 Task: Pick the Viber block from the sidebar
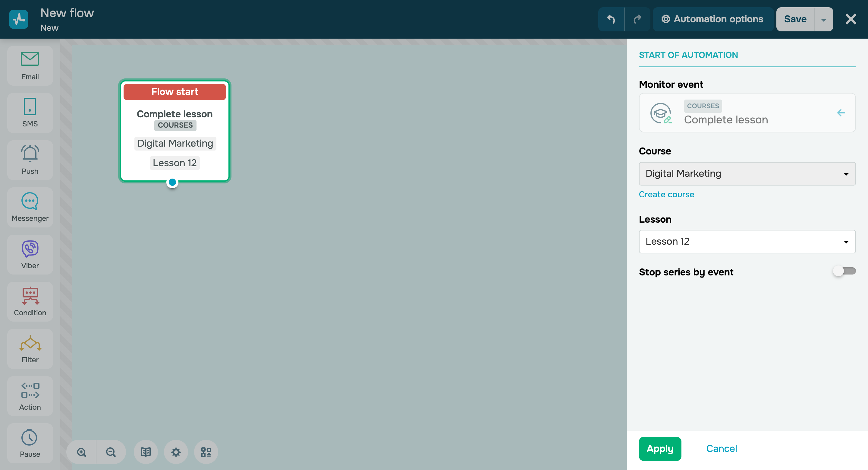[30, 254]
